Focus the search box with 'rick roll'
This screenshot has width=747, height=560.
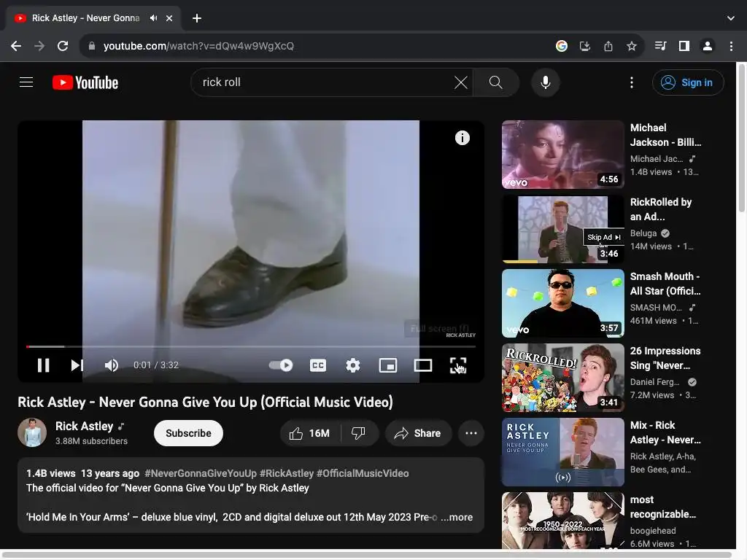324,82
